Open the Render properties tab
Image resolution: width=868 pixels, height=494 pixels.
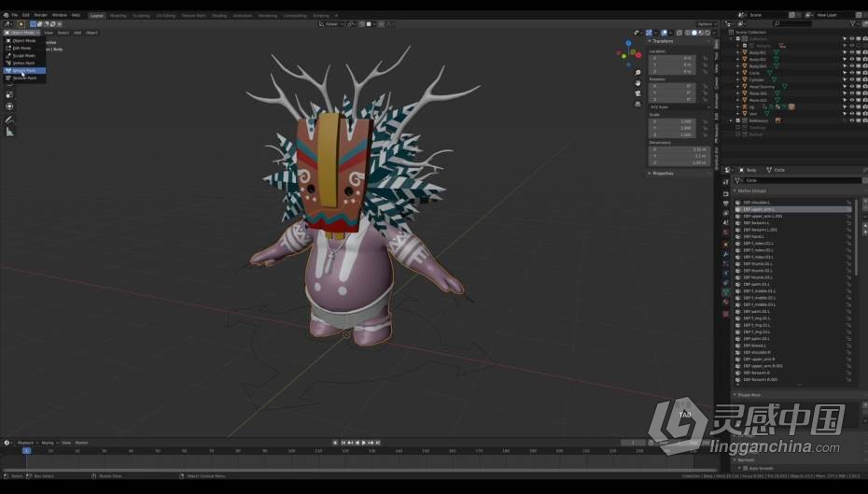(726, 194)
